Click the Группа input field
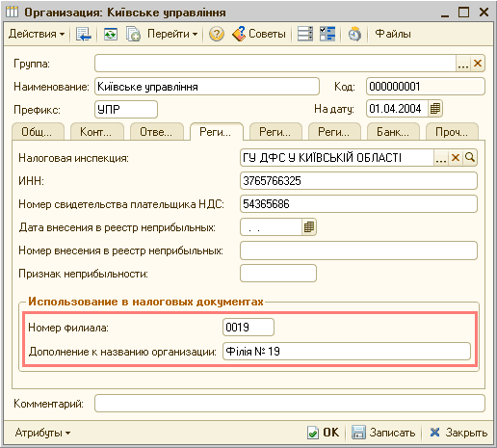The width and height of the screenshot is (497, 448). [x=275, y=64]
